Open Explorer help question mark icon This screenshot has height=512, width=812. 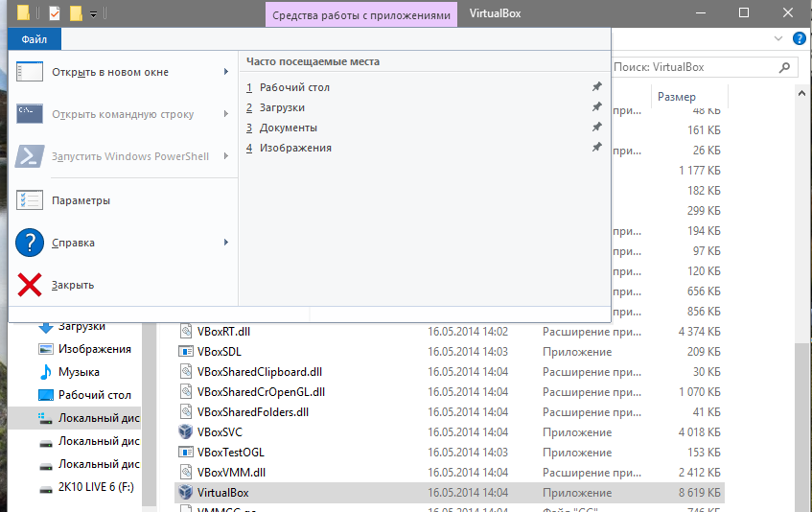point(800,38)
